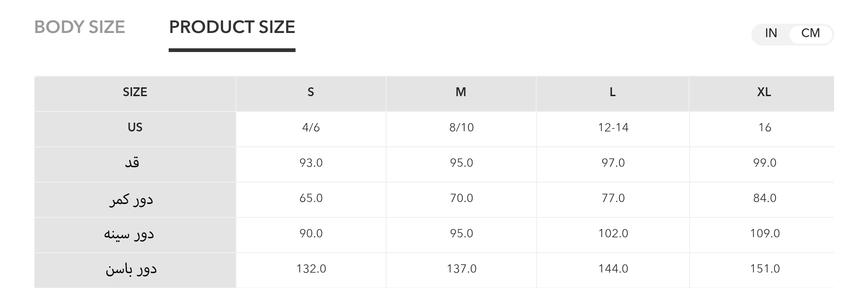Click the US size 4/6 cell
868x288 pixels.
pos(311,127)
